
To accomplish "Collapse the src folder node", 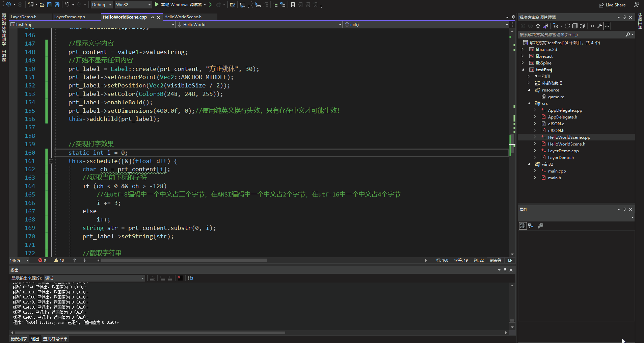I will click(x=529, y=103).
